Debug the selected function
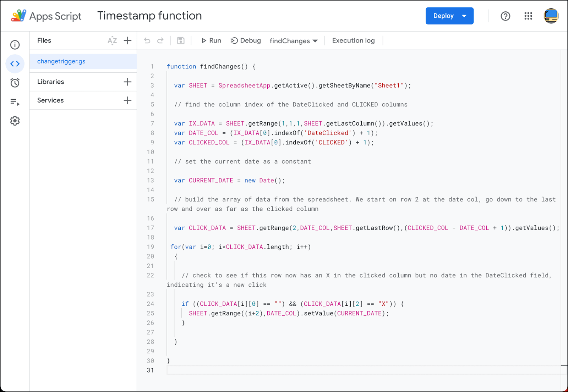The width and height of the screenshot is (568, 392). [246, 40]
